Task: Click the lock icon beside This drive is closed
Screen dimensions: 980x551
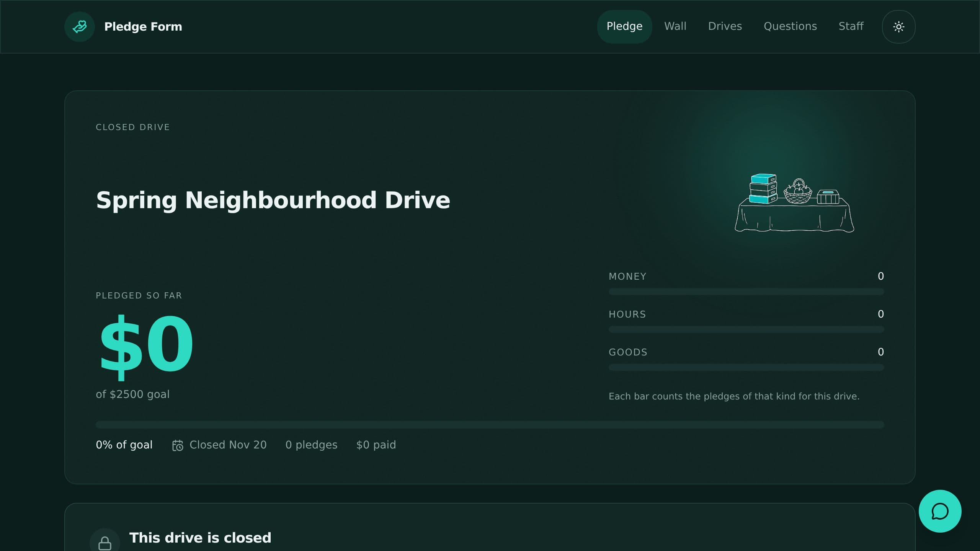Action: (x=105, y=543)
